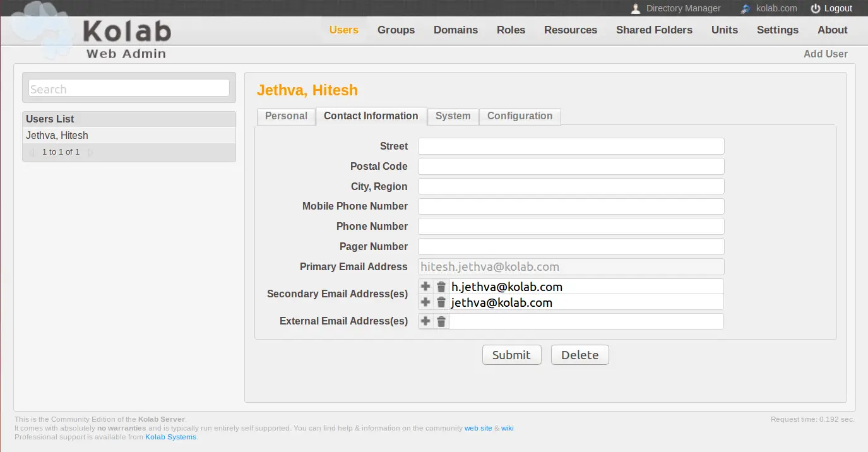The width and height of the screenshot is (868, 452).
Task: Open the Users section
Action: 344,30
